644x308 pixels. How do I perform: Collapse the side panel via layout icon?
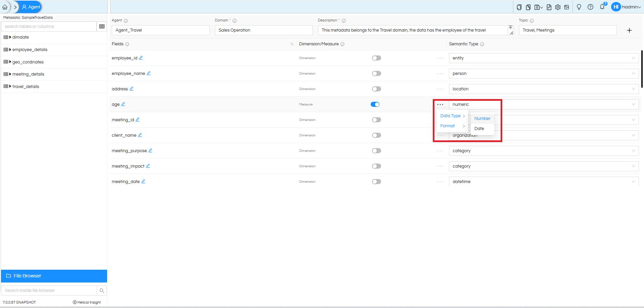pyautogui.click(x=566, y=7)
